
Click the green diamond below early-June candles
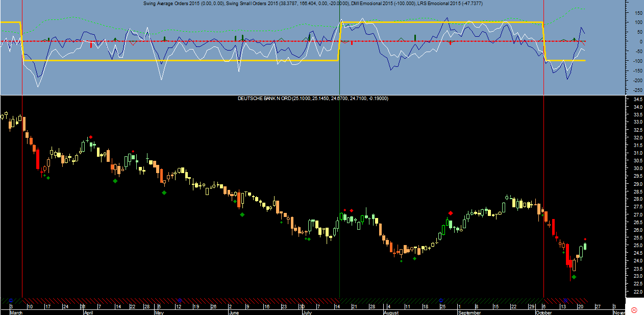pyautogui.click(x=242, y=214)
